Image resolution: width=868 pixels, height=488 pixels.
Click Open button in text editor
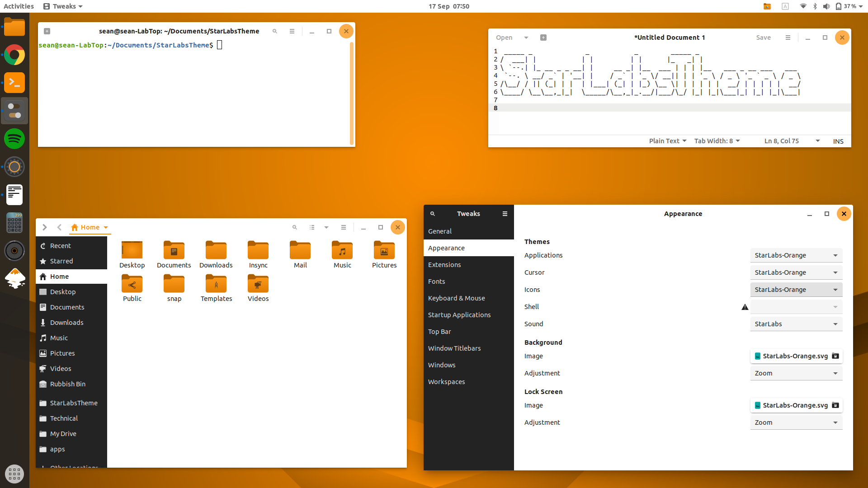tap(504, 38)
